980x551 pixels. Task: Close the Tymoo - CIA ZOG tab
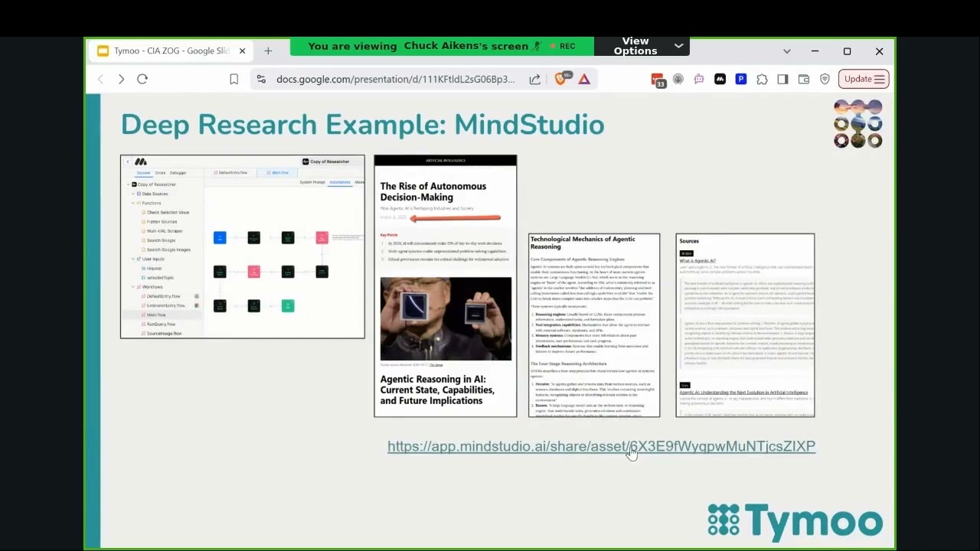[x=242, y=51]
